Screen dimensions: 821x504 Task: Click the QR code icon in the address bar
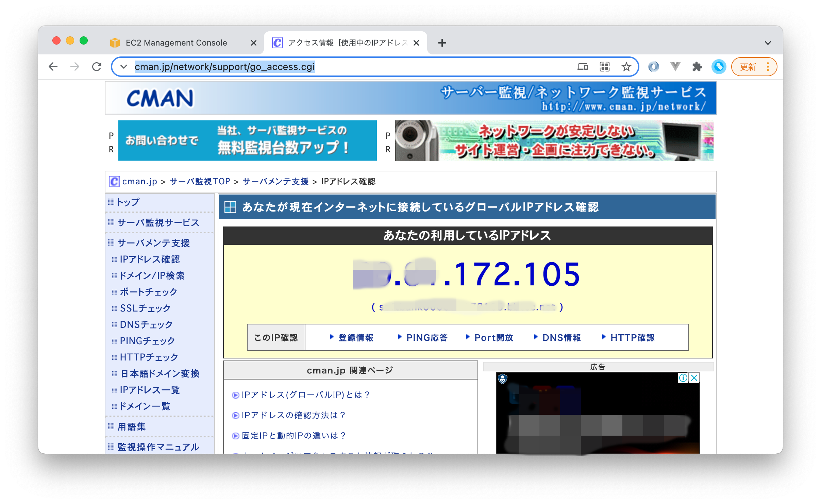point(604,67)
